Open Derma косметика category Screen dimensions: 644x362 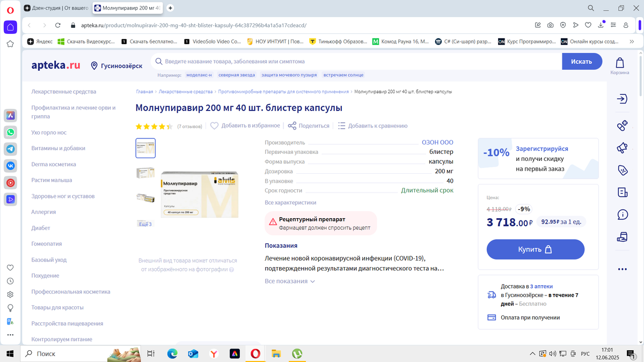pyautogui.click(x=54, y=164)
